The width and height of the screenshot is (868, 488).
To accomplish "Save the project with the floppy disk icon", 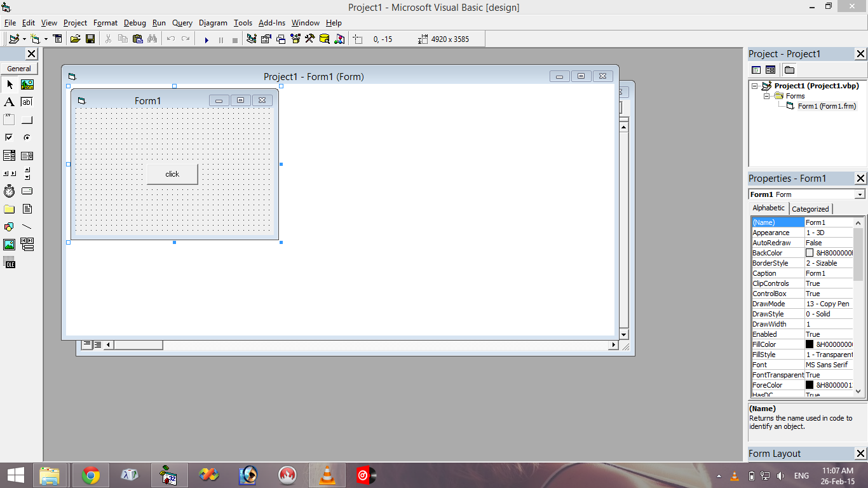I will tap(90, 39).
